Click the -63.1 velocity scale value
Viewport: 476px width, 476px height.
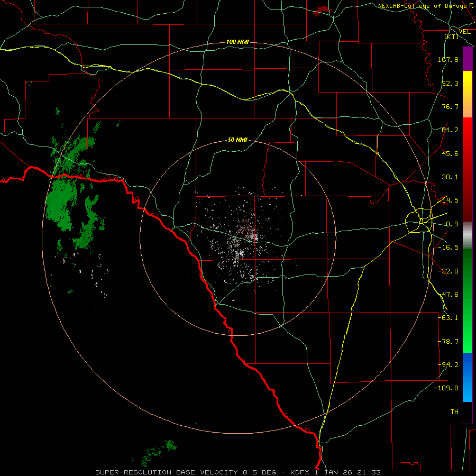[448, 318]
